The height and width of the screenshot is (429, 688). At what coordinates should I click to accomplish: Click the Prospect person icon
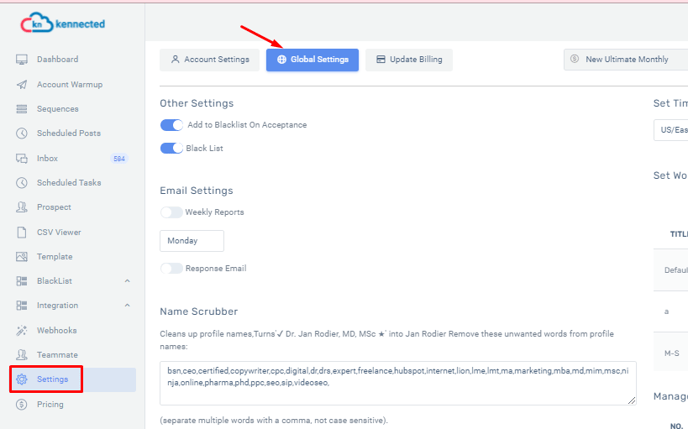coord(22,207)
